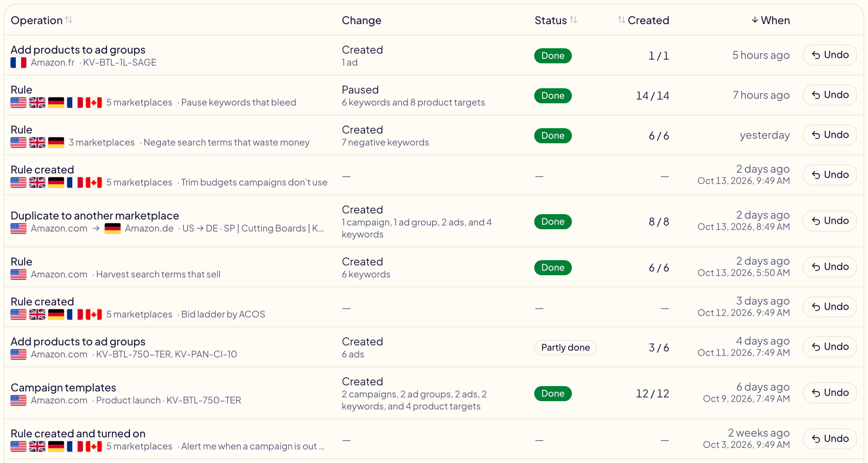Undo the Trim budgets rule creation

coord(830,175)
